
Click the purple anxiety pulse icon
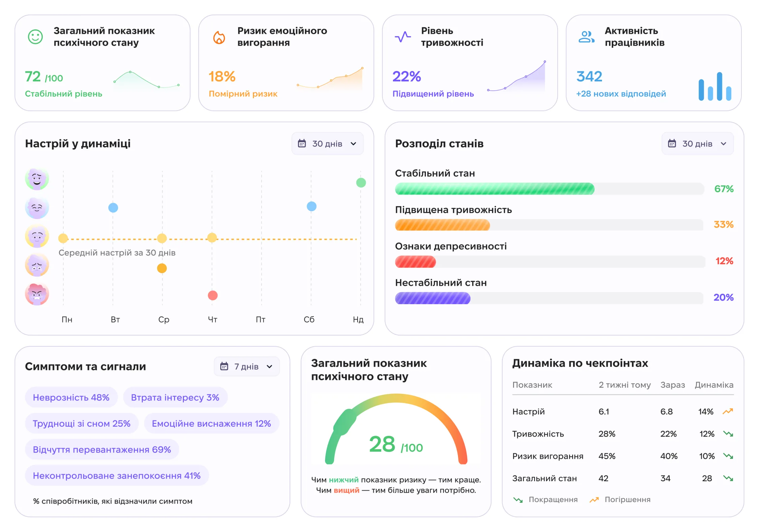[x=403, y=37]
